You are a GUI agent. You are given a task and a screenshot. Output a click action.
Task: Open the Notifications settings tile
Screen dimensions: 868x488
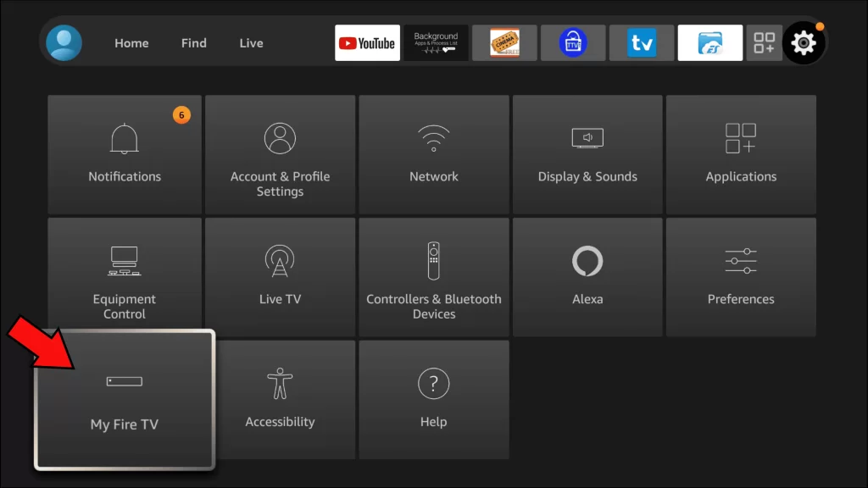click(125, 154)
